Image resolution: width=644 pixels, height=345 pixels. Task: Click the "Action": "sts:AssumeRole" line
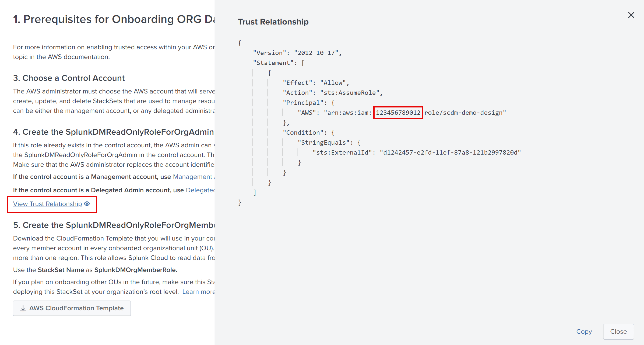click(332, 93)
